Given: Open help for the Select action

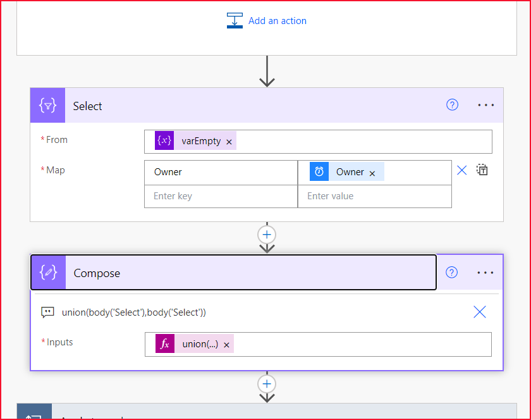Looking at the screenshot, I should [x=452, y=105].
